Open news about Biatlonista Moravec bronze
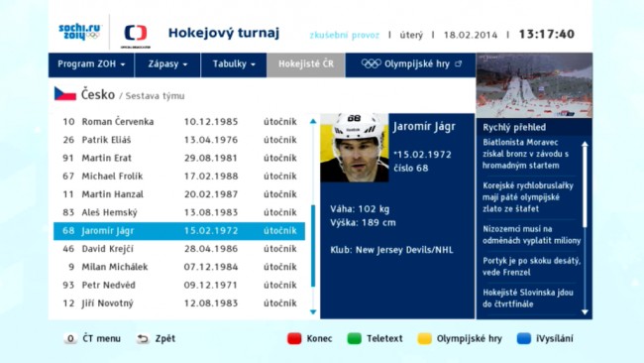The image size is (644, 363). click(x=526, y=154)
